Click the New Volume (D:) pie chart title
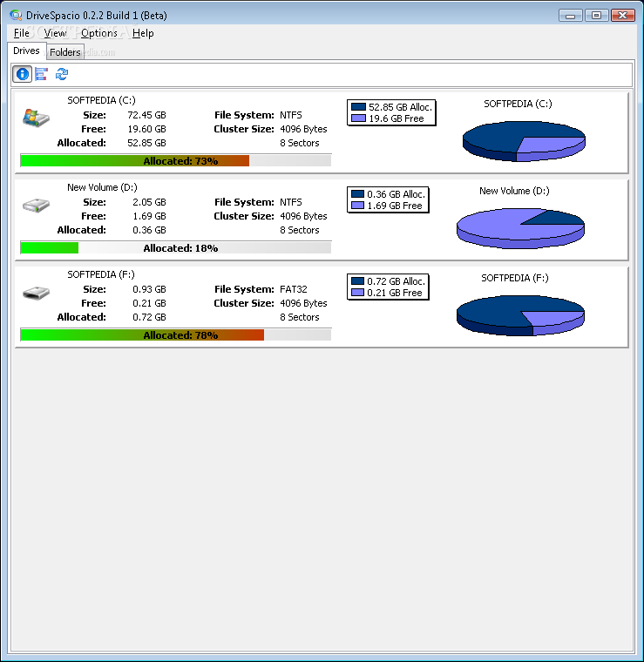Screen dimensions: 644x662 point(514,191)
